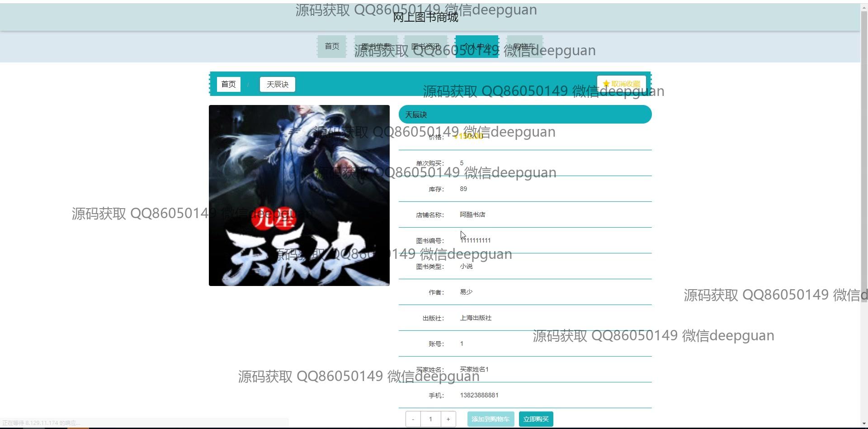The height and width of the screenshot is (429, 868).
Task: Click the 天辰诀 title header bar
Action: click(x=525, y=114)
